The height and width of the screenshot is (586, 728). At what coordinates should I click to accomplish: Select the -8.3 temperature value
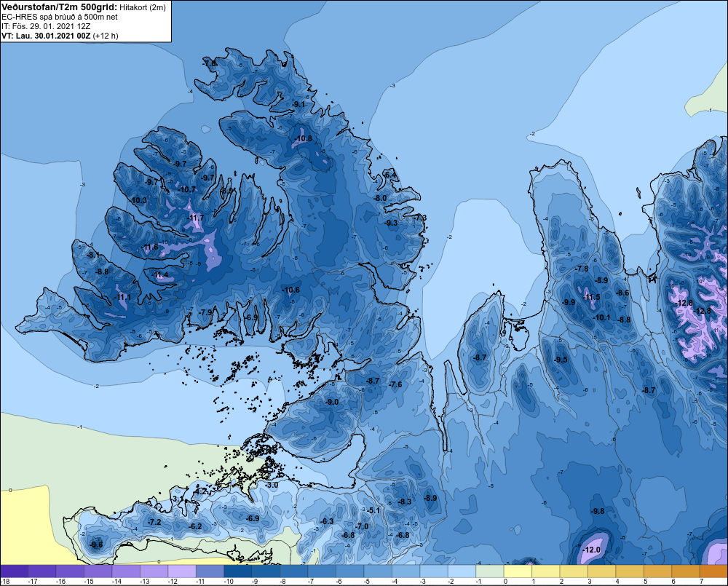405,502
